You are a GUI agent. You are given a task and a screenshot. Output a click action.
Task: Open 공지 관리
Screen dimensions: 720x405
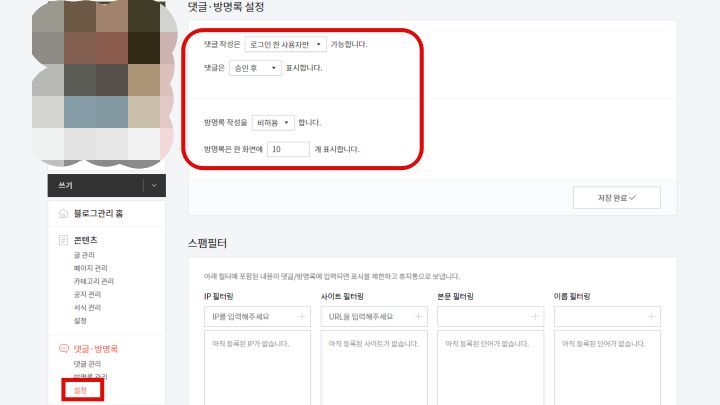pyautogui.click(x=87, y=294)
